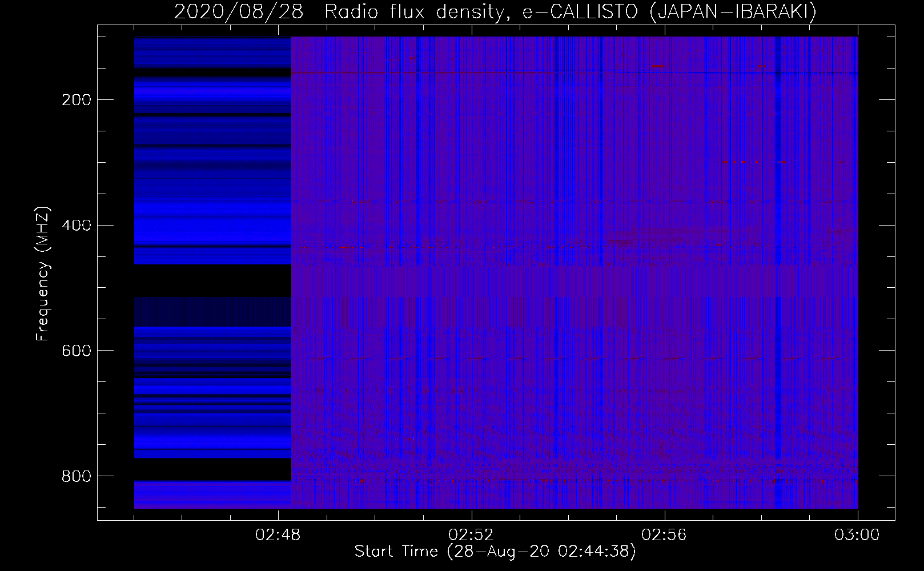The width and height of the screenshot is (924, 571).
Task: Click the '200' frequency tick label
Action: tap(77, 100)
